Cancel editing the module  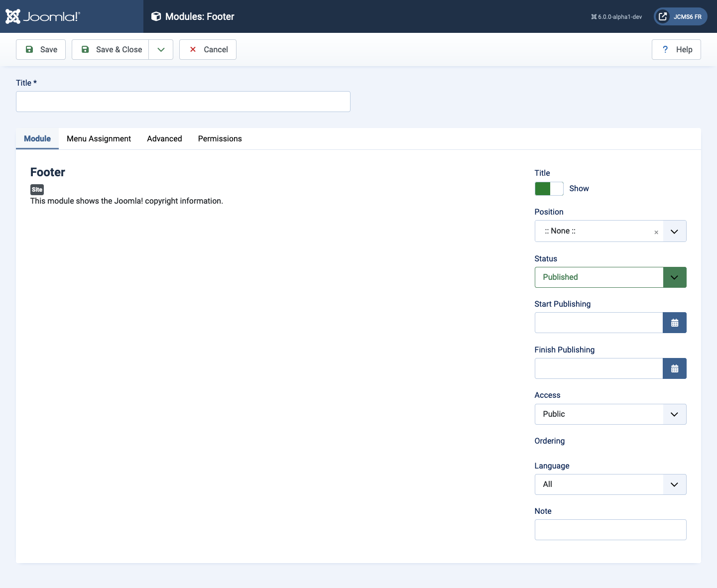pos(208,49)
